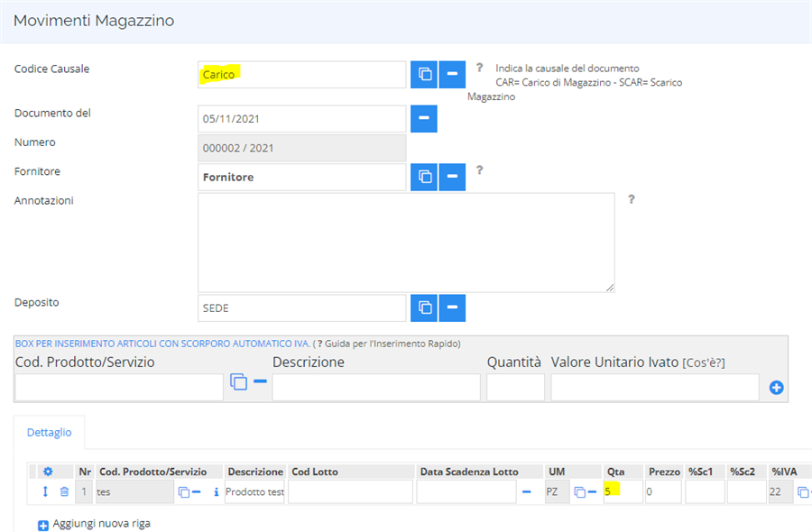Screen dimensions: 812x532
Task: Show product info icon for row 1
Action: pyautogui.click(x=216, y=492)
